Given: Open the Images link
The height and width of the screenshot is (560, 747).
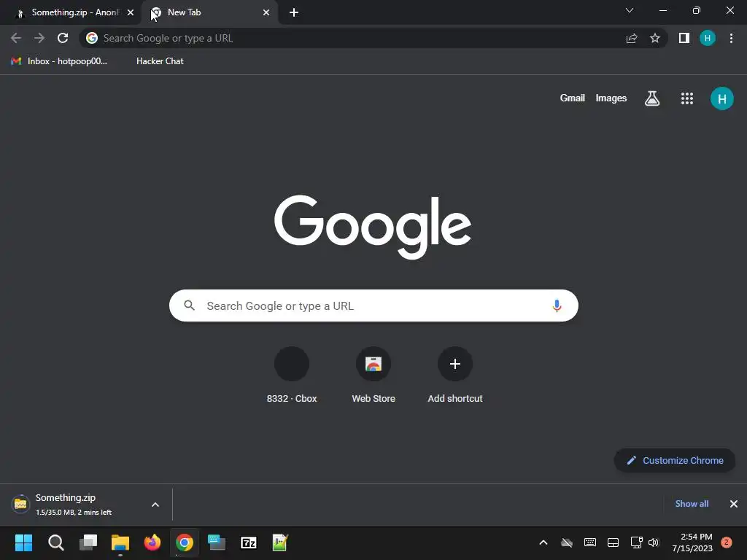Looking at the screenshot, I should pyautogui.click(x=611, y=98).
